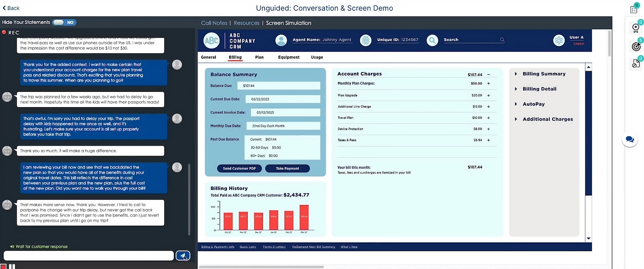Click the target goals icon in right sidebar
Viewport: 644px width, 269px height.
(636, 46)
